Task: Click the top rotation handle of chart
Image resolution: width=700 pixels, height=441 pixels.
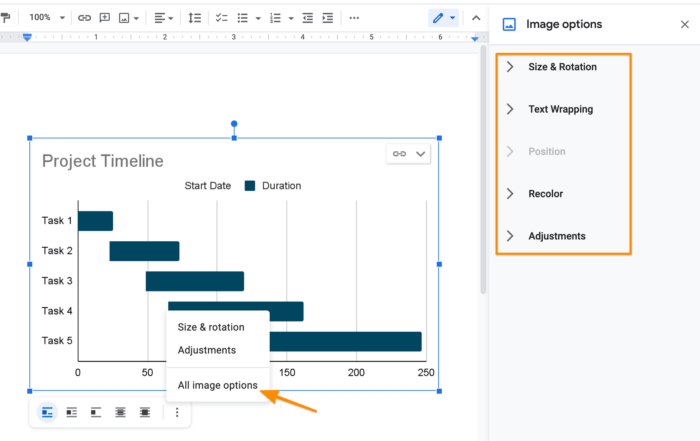Action: (234, 125)
